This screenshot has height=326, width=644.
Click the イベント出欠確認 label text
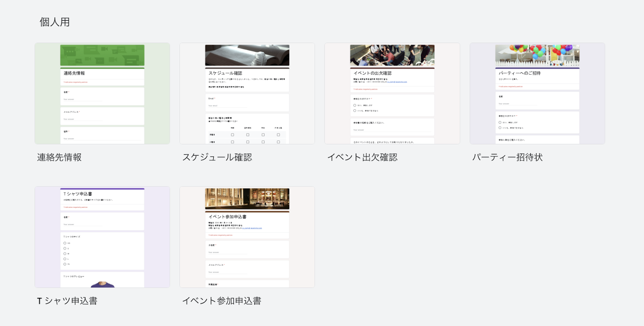tap(362, 157)
